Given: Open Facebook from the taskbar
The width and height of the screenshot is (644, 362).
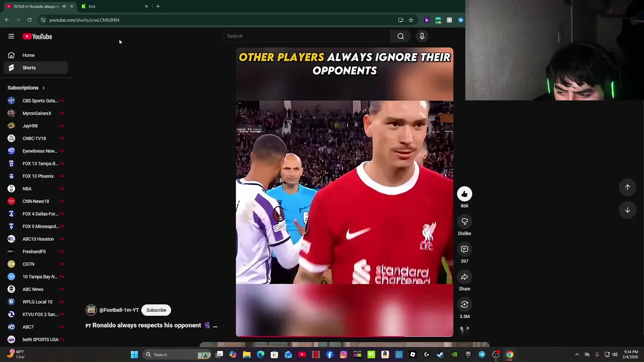Looking at the screenshot, I should tap(330, 354).
